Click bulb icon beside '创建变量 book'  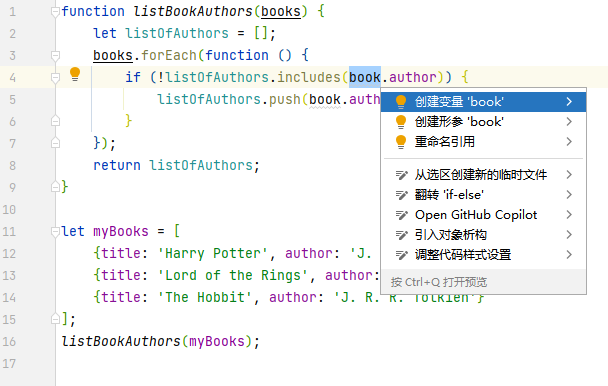[x=401, y=102]
